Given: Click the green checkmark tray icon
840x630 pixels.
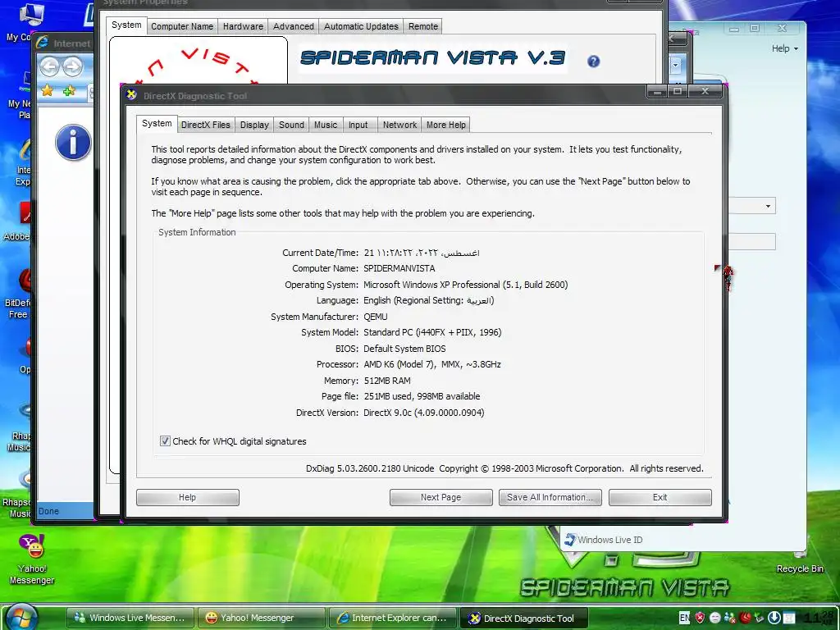Looking at the screenshot, I should click(759, 618).
